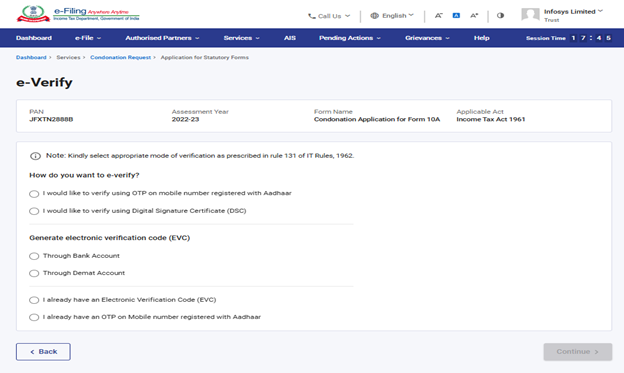
Task: Choose EVC Through Bank Account
Action: tap(34, 256)
